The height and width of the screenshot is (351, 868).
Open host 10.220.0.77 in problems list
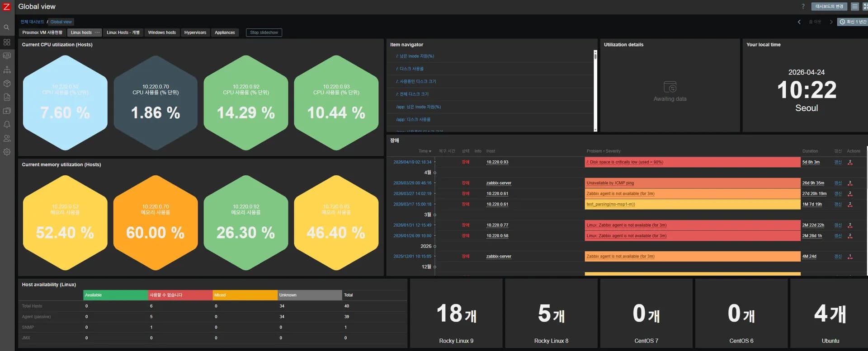click(497, 225)
